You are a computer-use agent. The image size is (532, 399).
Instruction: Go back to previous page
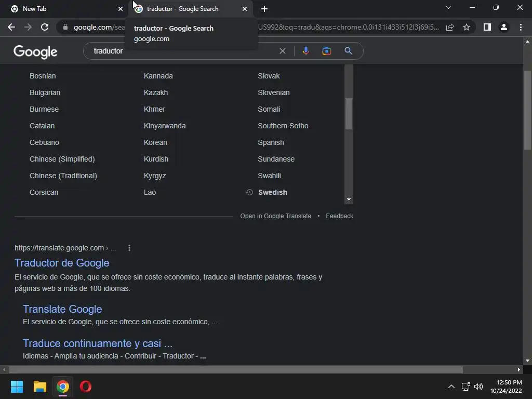[11, 27]
